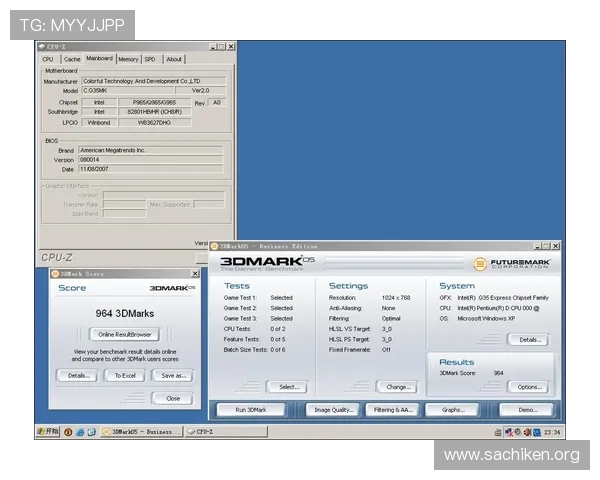Click the Windows Start button on the taskbar
Image resolution: width=600 pixels, height=480 pixels.
[x=47, y=432]
